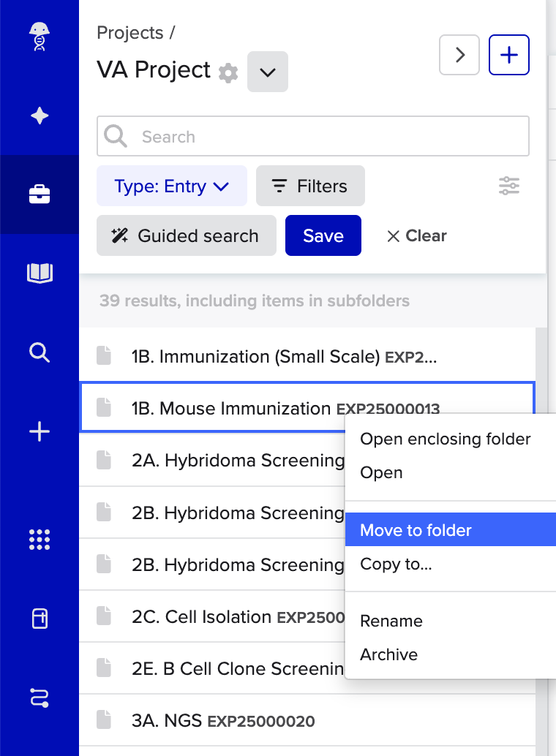This screenshot has height=756, width=556.
Task: Click the sidebar plus icon to create new item
Action: 39,431
